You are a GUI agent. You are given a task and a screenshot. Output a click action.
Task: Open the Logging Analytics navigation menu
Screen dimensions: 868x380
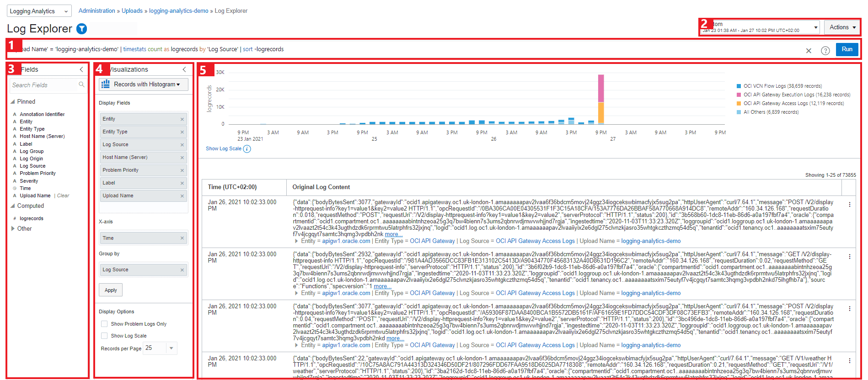[39, 11]
